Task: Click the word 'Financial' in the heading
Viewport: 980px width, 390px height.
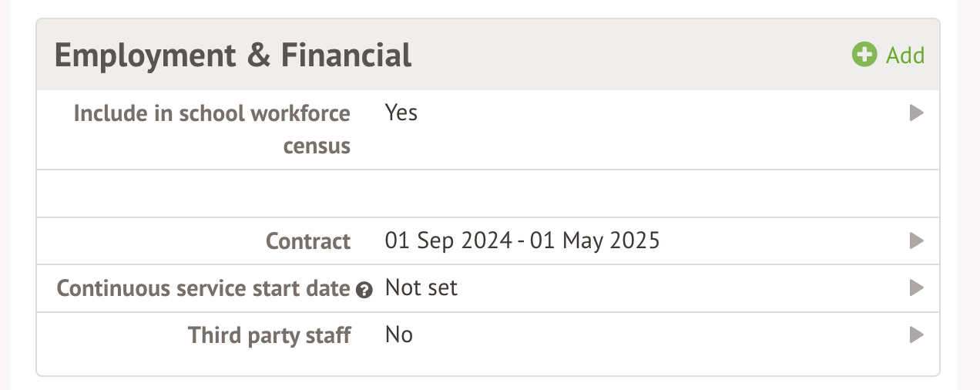Action: pyautogui.click(x=346, y=55)
